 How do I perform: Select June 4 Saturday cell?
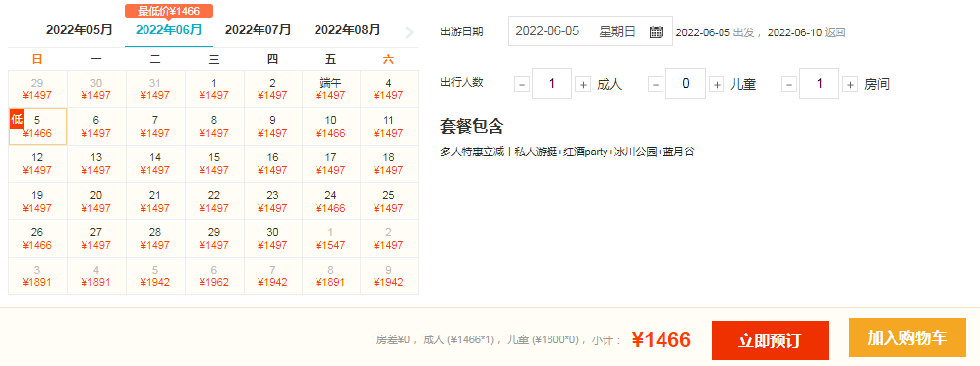point(388,89)
